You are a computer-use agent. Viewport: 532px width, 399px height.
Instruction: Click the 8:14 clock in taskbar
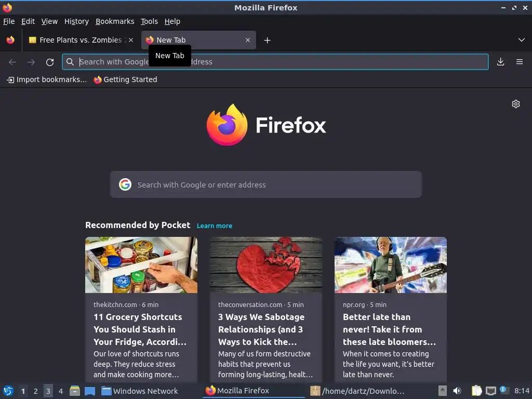pos(522,391)
